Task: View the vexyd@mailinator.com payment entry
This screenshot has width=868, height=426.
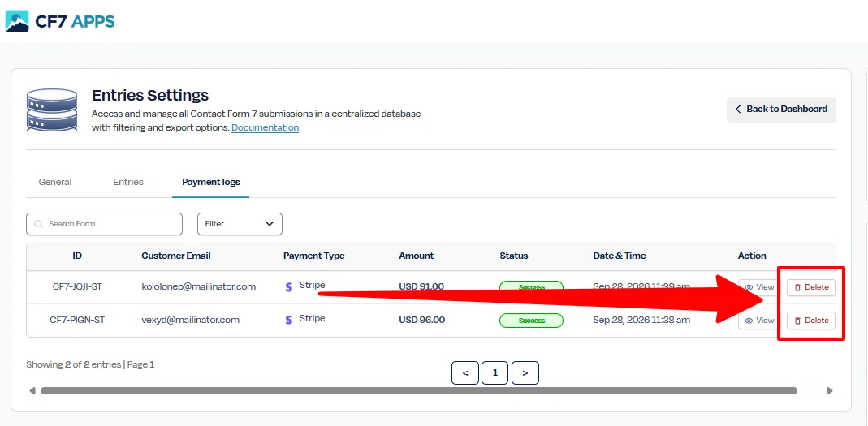Action: (759, 321)
